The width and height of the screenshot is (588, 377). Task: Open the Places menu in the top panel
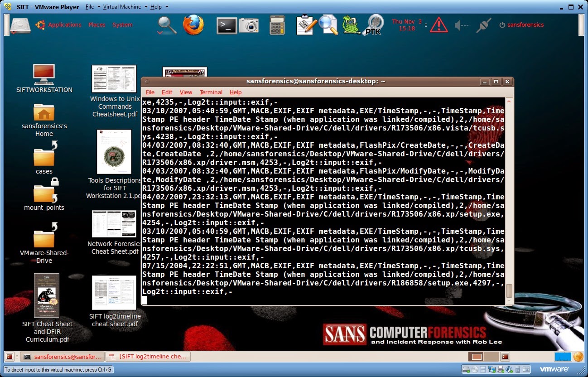click(x=96, y=24)
